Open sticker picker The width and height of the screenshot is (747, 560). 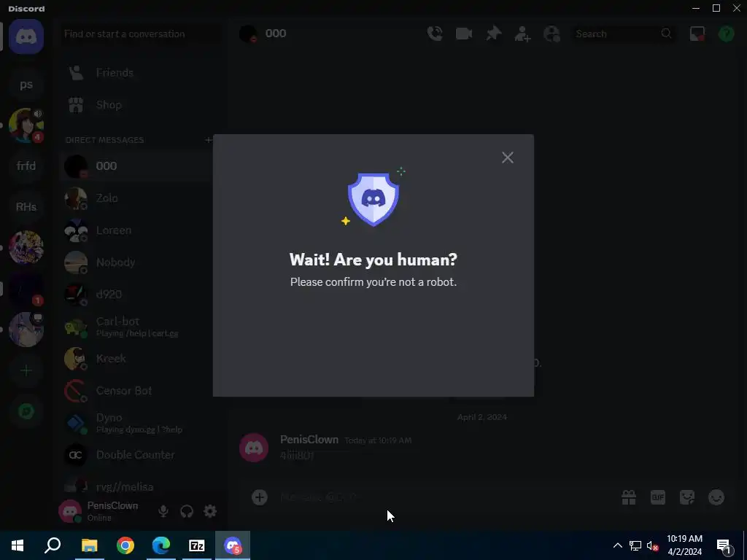click(x=687, y=497)
